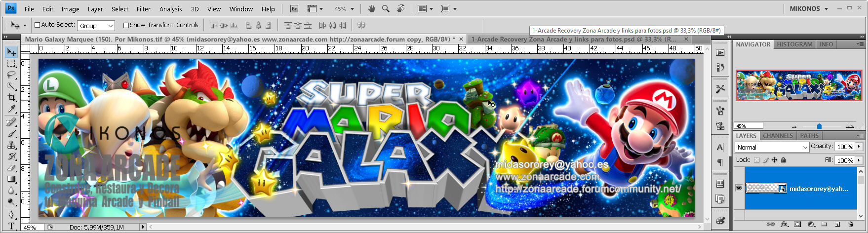This screenshot has width=868, height=233.
Task: Switch to the Histogram tab
Action: click(x=794, y=44)
